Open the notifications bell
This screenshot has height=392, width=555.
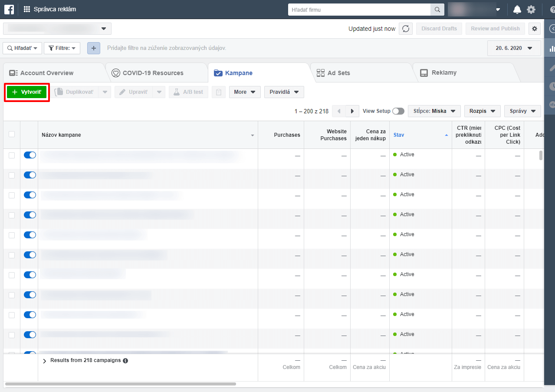tap(517, 10)
